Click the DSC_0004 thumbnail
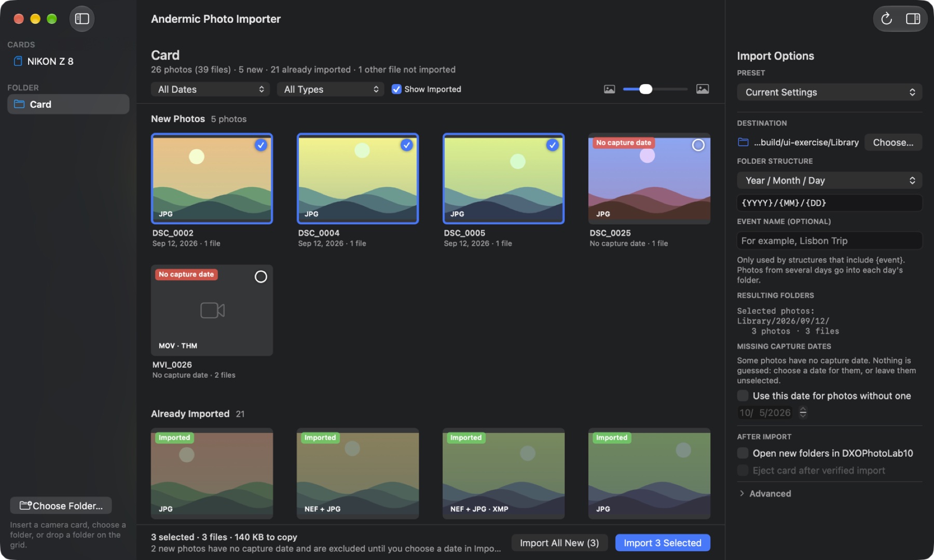Screen dimensions: 934x560 point(358,179)
